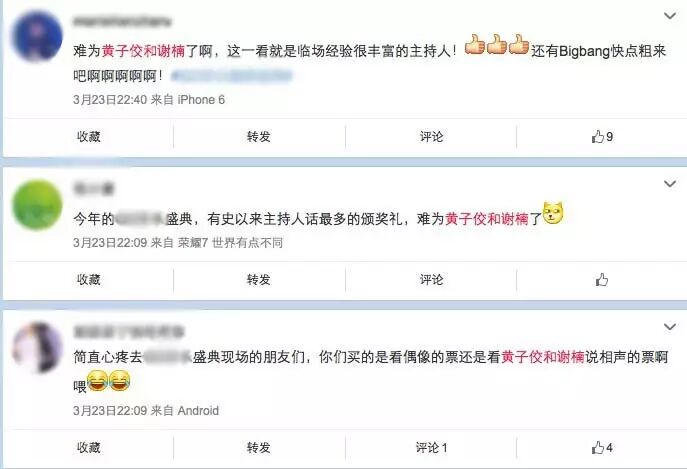Screen dimensions: 687x469
Task: Open red 黄子佼和谢楠 link in second post
Action: pyautogui.click(x=487, y=219)
